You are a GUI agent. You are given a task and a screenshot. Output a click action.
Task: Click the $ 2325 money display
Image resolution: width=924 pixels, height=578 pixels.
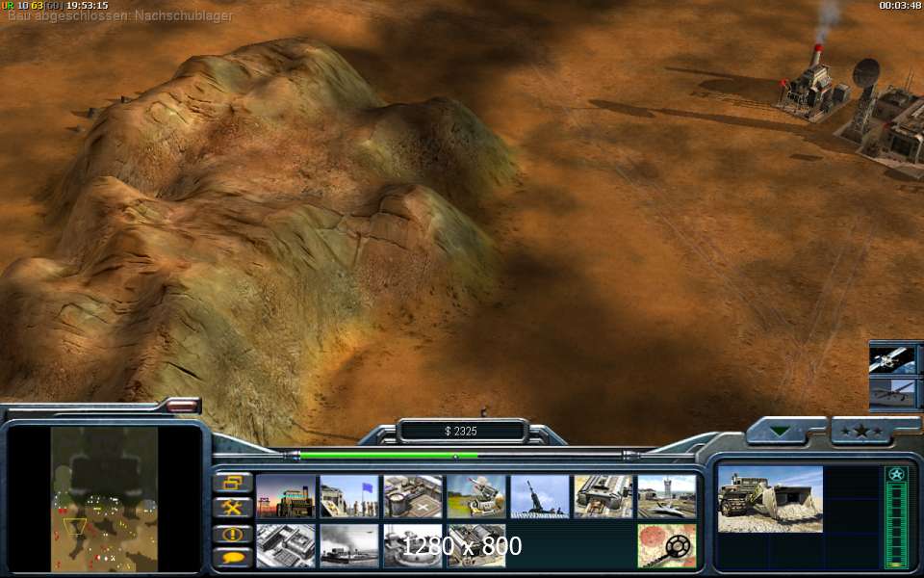pyautogui.click(x=461, y=432)
